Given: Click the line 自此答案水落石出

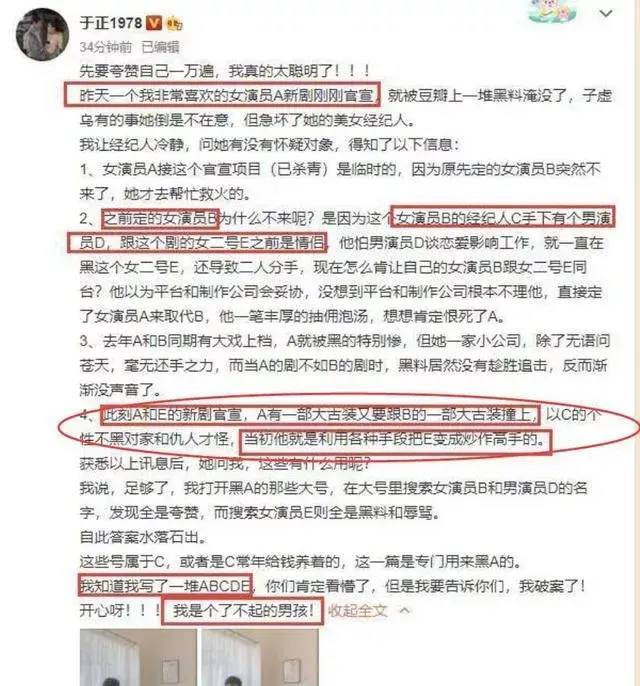Looking at the screenshot, I should 143,536.
